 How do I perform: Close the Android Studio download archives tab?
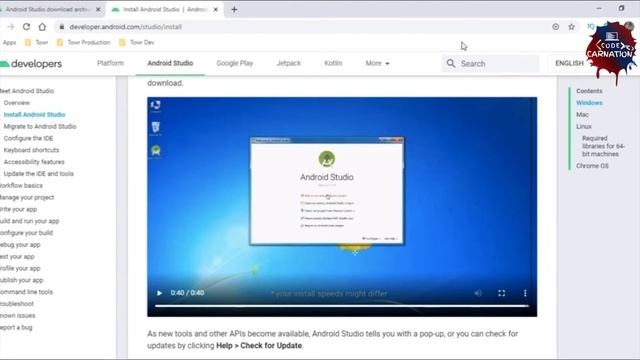(98, 9)
